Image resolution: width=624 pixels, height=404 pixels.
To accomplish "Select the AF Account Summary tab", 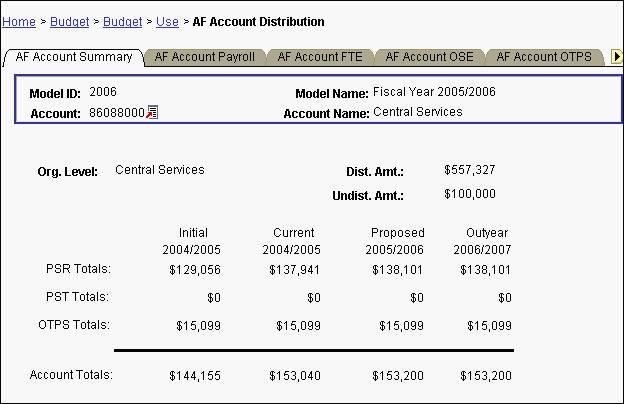I will pos(74,57).
